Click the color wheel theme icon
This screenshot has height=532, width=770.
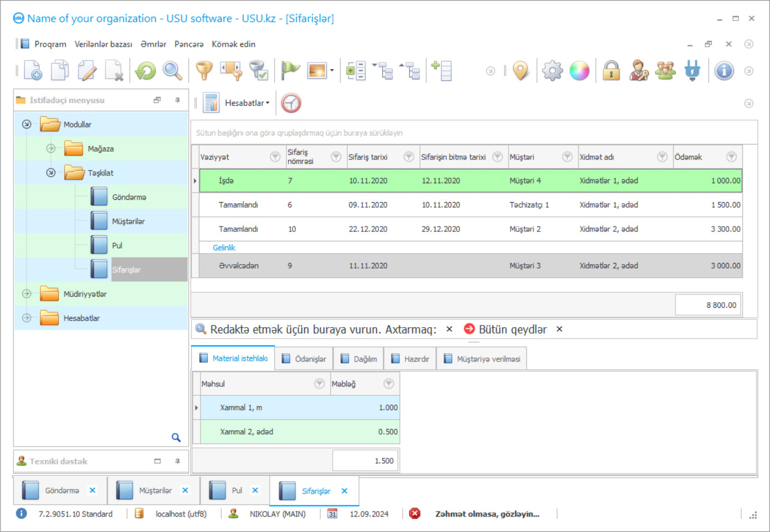(579, 71)
